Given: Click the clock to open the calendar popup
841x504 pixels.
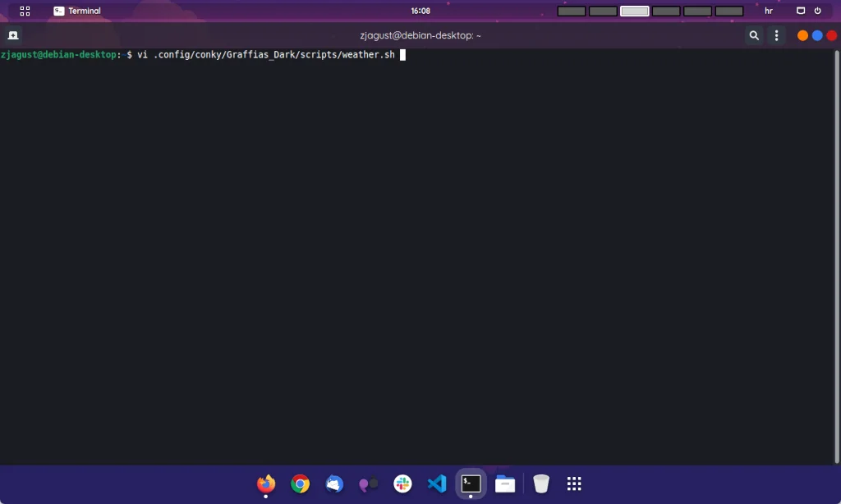Looking at the screenshot, I should 420,11.
